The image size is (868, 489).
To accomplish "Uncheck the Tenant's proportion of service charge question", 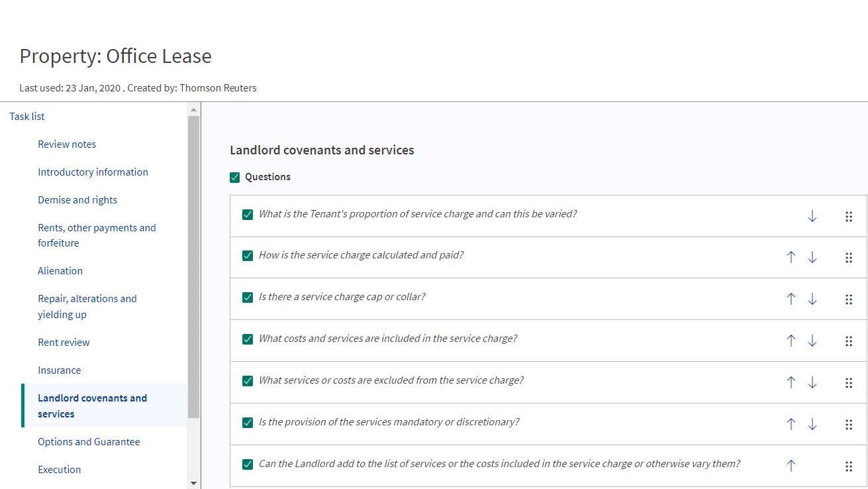I will 248,215.
